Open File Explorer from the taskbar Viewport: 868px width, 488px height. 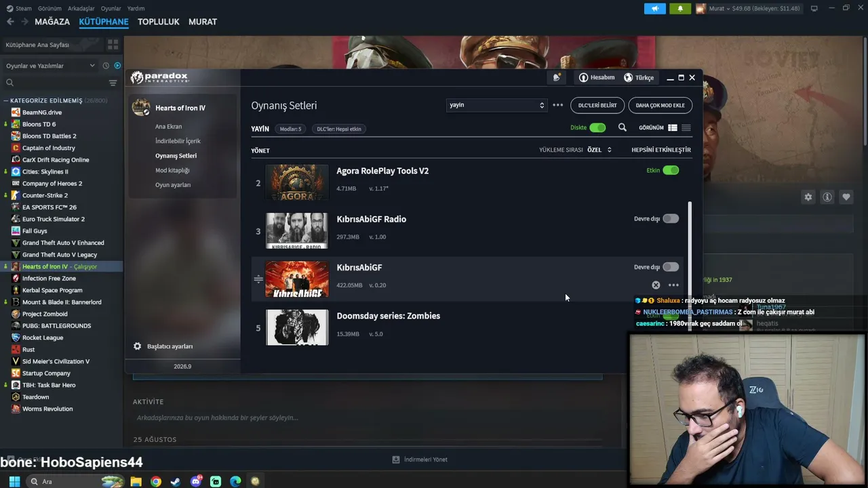coord(136,481)
